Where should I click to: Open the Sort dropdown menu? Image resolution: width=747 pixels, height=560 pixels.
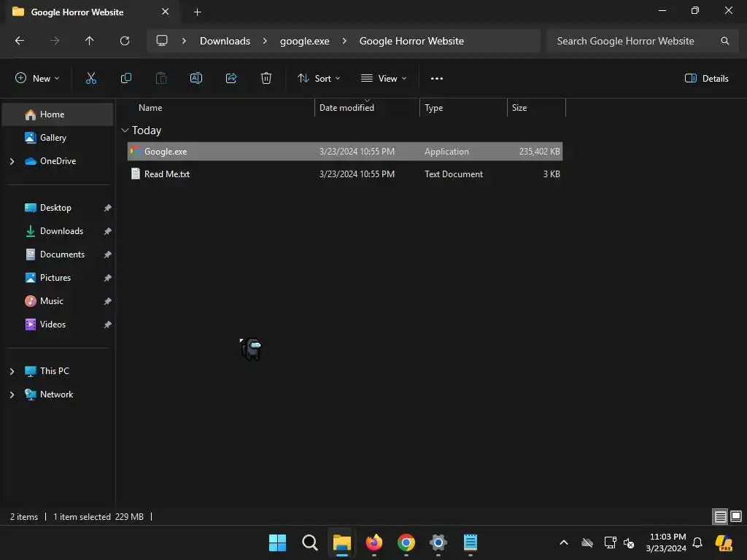tap(319, 79)
